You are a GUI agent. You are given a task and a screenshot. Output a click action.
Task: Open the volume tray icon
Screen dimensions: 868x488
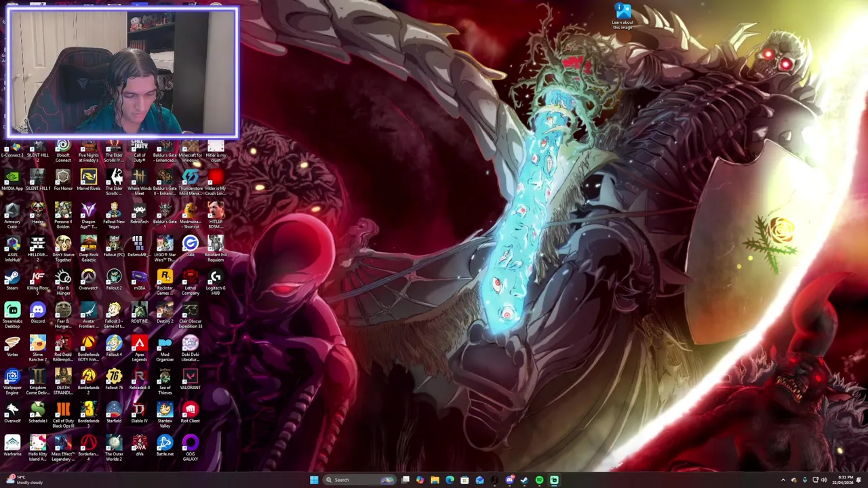(824, 480)
